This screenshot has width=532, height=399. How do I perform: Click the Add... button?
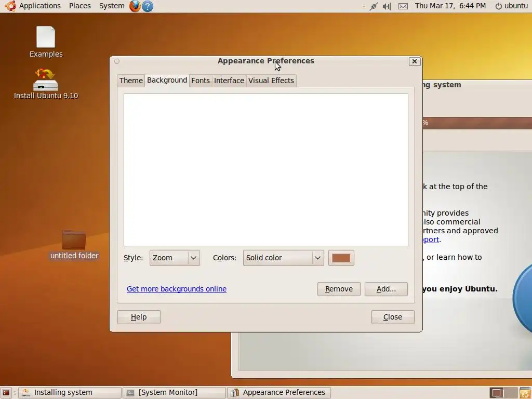pos(386,289)
